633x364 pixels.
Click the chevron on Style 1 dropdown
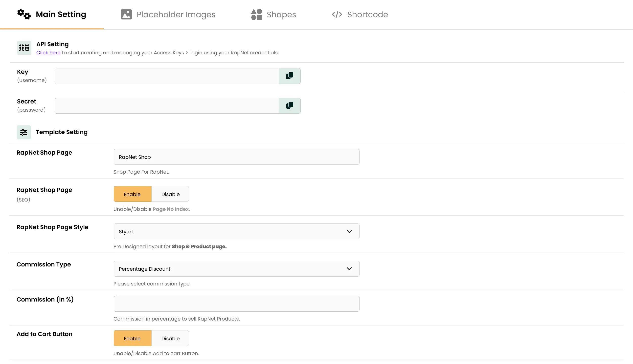(x=349, y=231)
